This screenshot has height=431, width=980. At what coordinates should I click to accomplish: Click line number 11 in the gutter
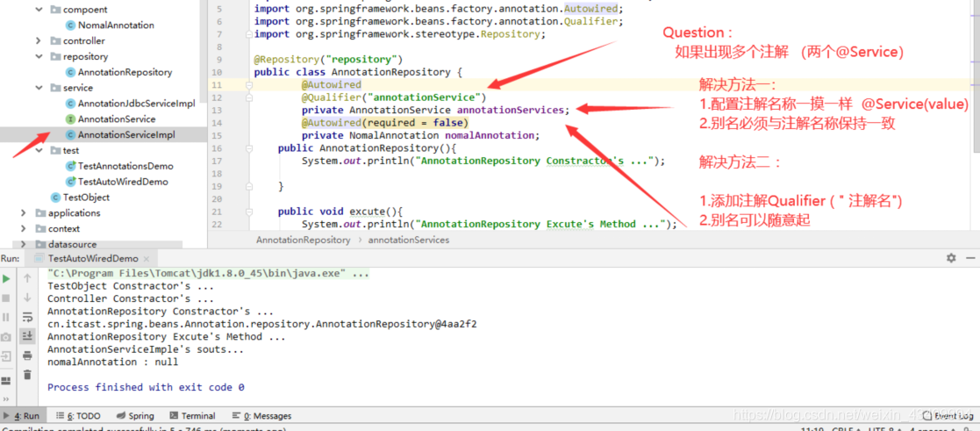coord(217,85)
